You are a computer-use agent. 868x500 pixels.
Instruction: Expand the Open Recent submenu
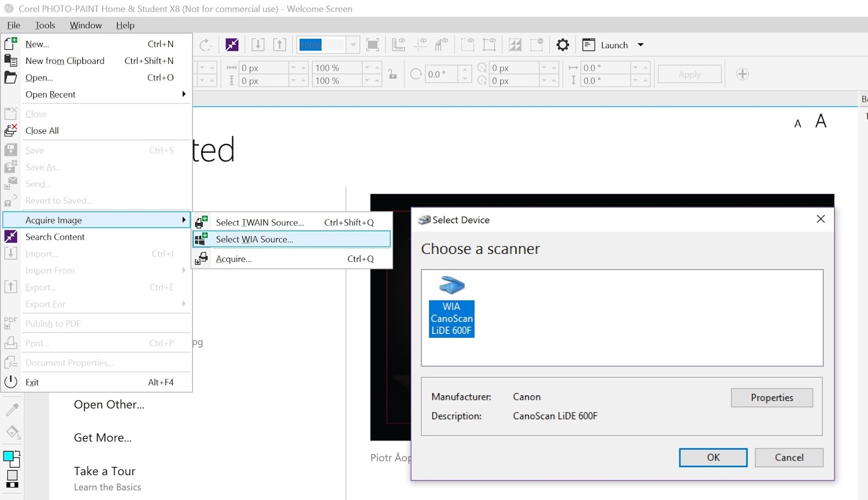pos(184,94)
